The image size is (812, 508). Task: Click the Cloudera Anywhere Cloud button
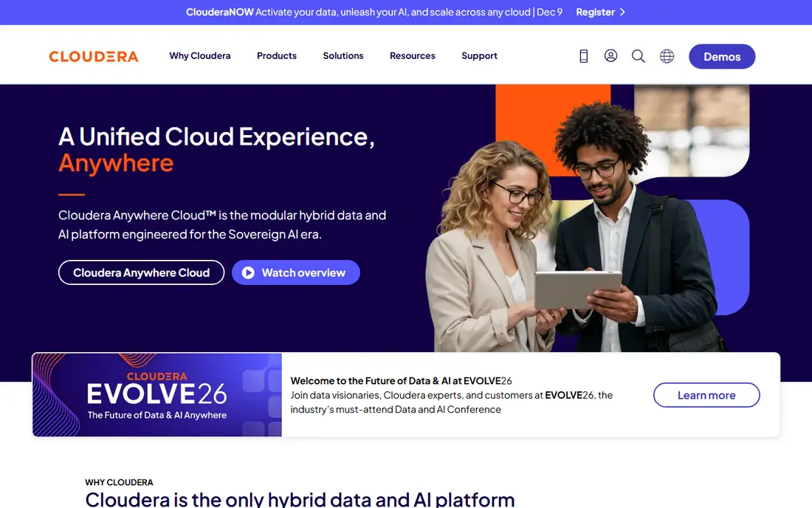click(142, 272)
